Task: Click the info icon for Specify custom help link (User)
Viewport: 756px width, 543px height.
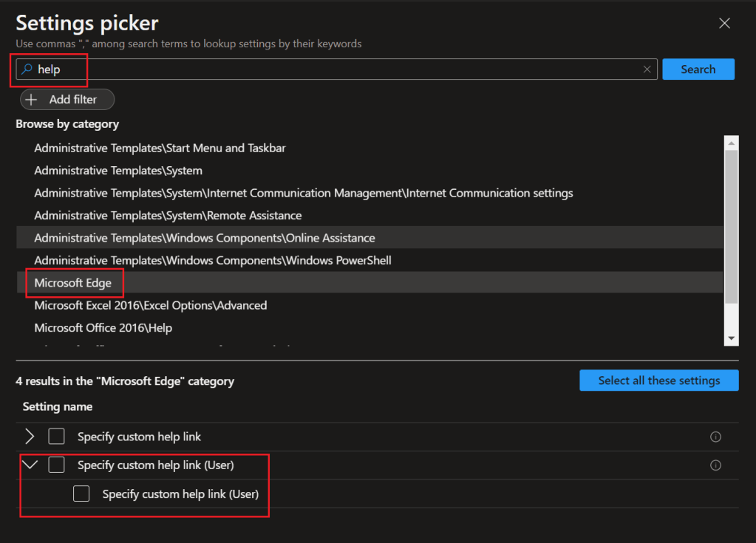Action: point(715,465)
